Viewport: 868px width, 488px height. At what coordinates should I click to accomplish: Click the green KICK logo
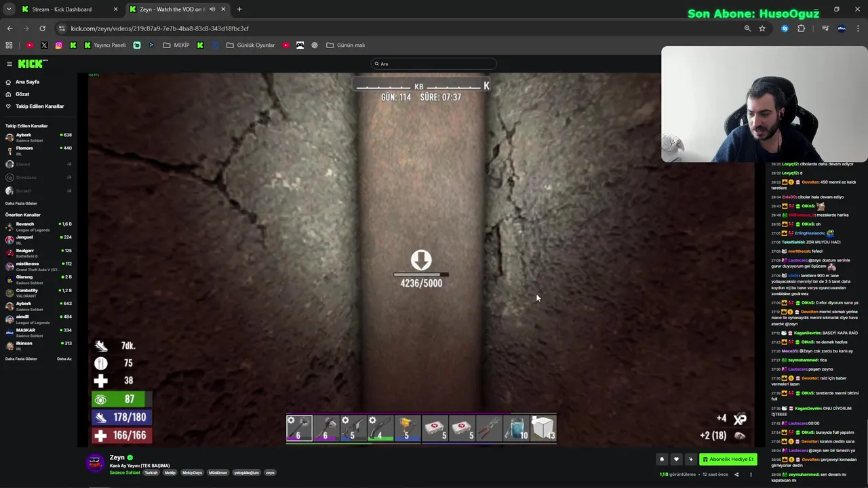click(x=33, y=64)
